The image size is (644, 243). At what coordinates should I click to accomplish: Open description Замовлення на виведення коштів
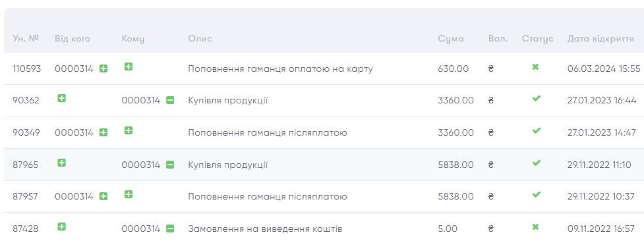tap(265, 229)
